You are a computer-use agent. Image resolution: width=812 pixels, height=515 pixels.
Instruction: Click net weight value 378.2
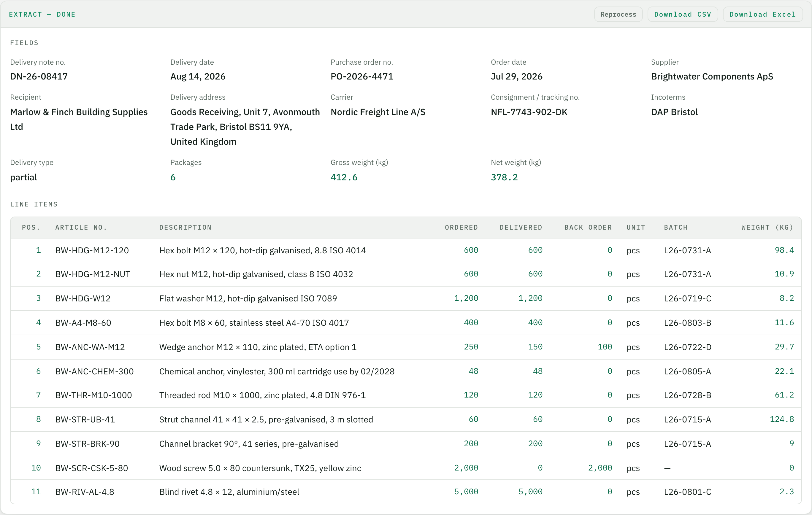[504, 177]
